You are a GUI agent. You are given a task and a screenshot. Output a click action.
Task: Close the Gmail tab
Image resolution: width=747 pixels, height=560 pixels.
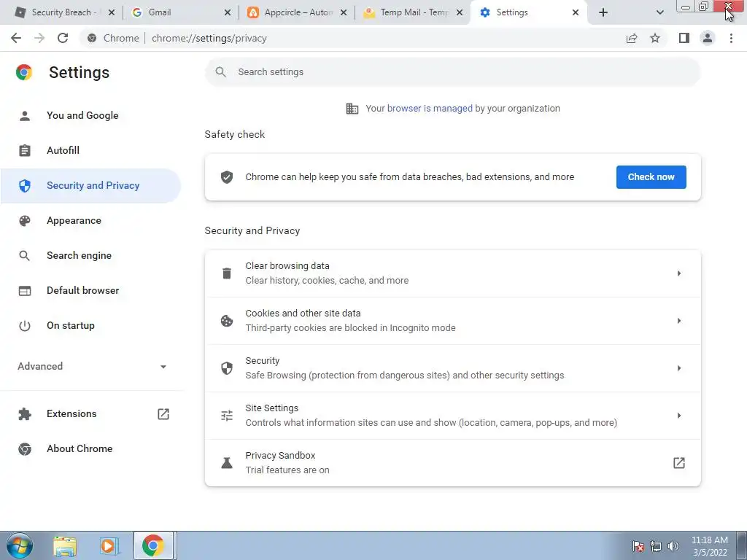click(228, 12)
